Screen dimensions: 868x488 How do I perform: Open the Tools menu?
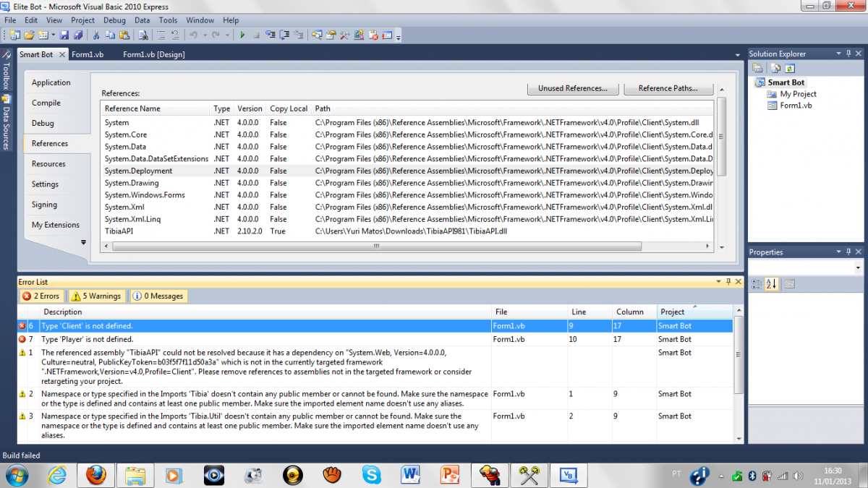[x=168, y=20]
